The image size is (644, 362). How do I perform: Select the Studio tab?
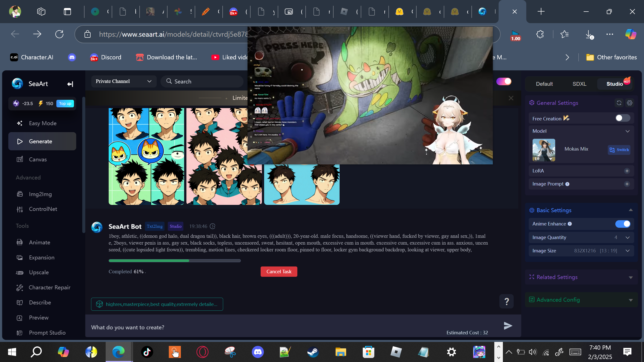(x=615, y=84)
